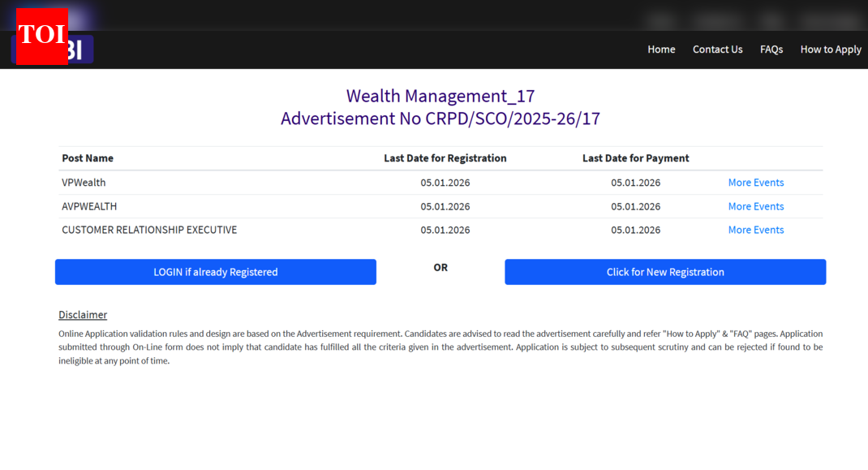Screen dimensions: 868x470
Task: Click the Last Date for Registration header
Action: tap(445, 157)
